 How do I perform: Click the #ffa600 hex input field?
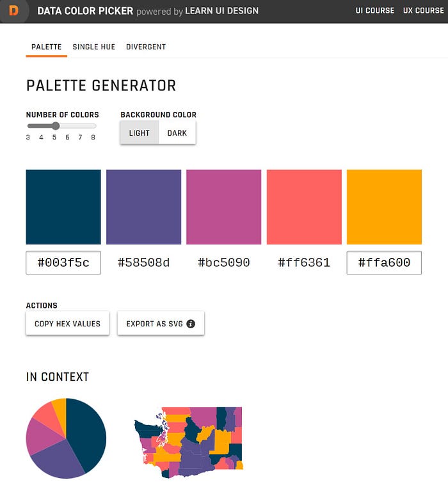(384, 262)
